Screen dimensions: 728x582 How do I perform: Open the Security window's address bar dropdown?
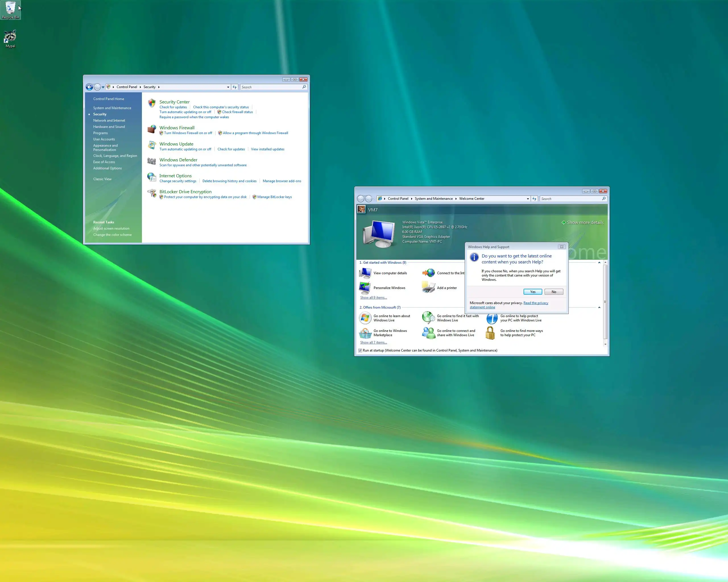pyautogui.click(x=228, y=87)
